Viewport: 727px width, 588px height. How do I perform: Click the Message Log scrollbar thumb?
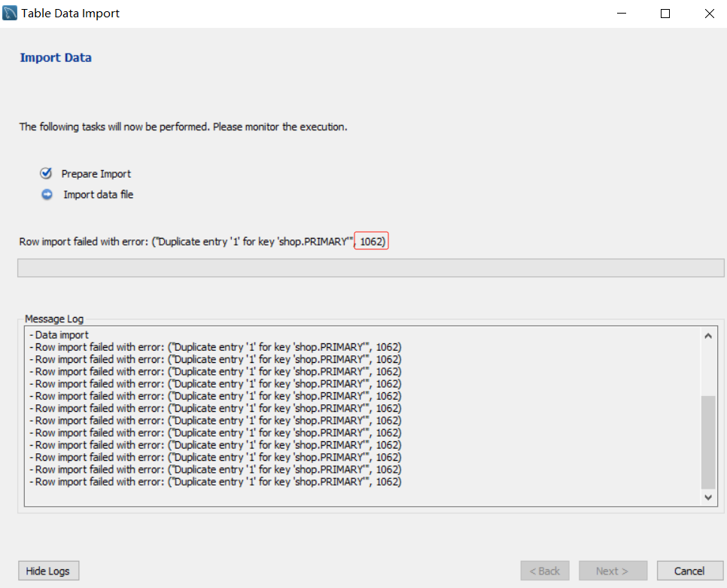[708, 442]
